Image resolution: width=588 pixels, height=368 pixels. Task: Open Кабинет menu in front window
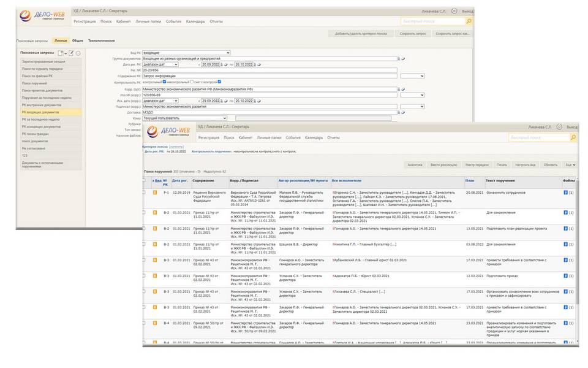(245, 138)
